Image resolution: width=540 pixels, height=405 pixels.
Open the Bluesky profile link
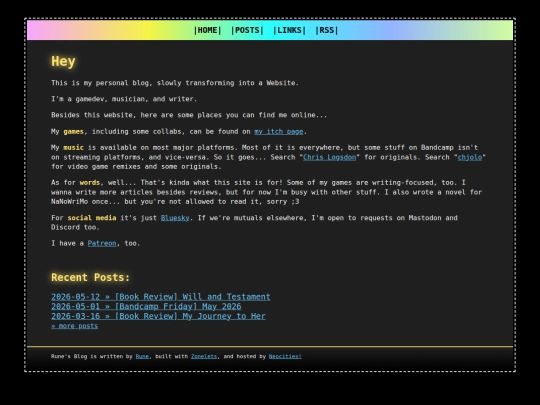pyautogui.click(x=175, y=218)
